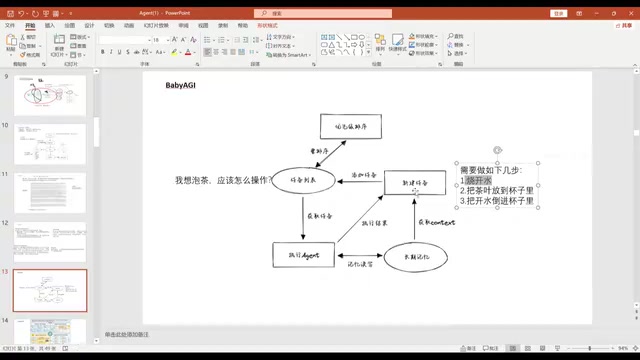
Task: Clear all text formatting
Action: pyautogui.click(x=193, y=40)
